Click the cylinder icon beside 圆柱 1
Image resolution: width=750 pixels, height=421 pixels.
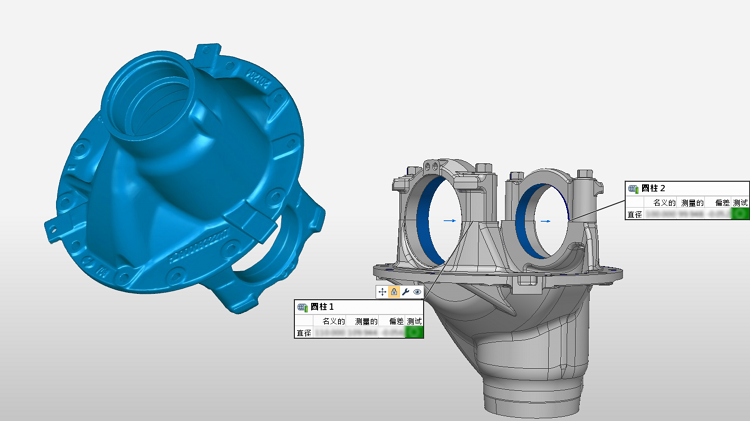pyautogui.click(x=302, y=307)
